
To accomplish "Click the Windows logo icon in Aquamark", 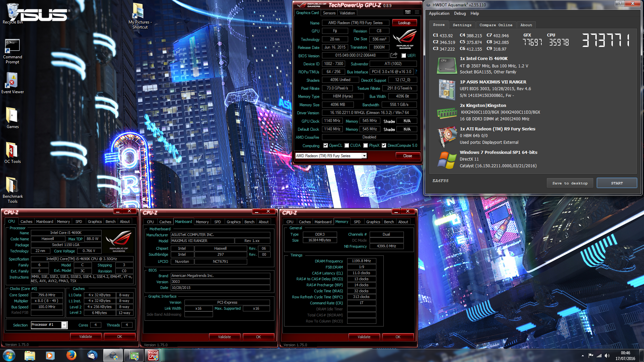I will (x=447, y=160).
